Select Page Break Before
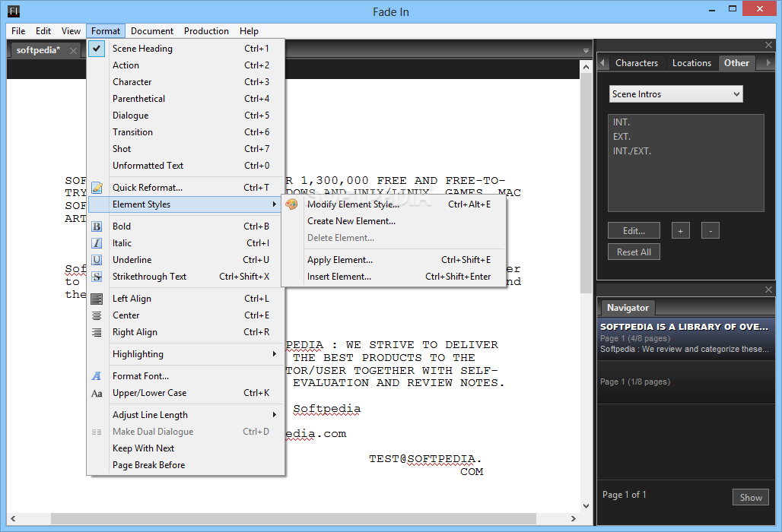The width and height of the screenshot is (782, 532). (183, 465)
